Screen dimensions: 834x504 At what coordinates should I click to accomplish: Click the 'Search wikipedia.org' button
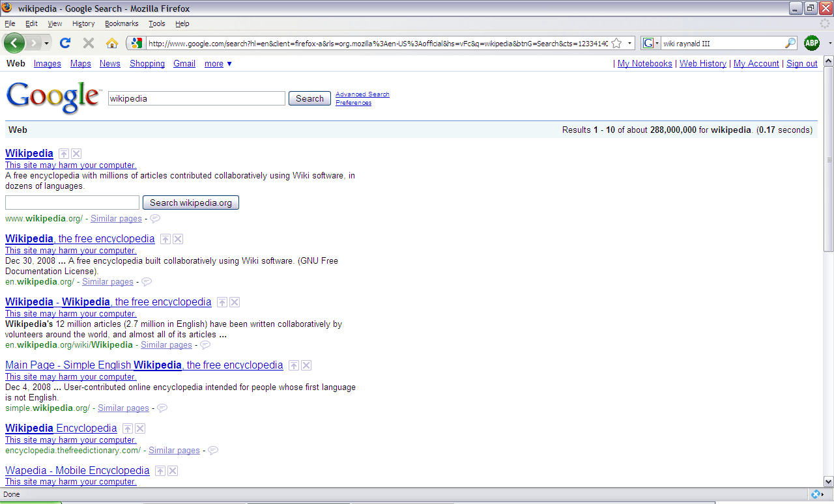(x=191, y=203)
